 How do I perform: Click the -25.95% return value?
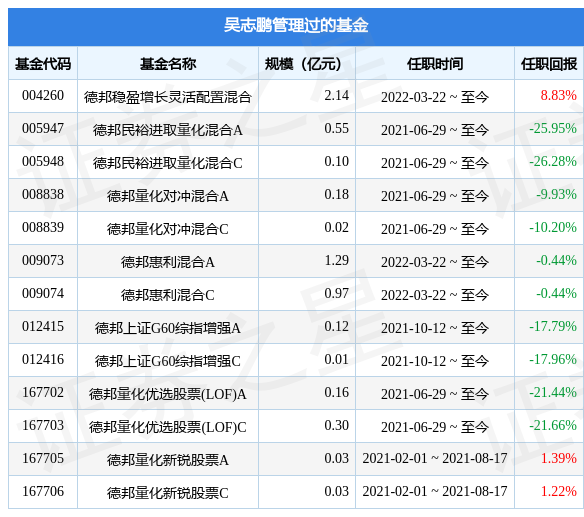(553, 129)
